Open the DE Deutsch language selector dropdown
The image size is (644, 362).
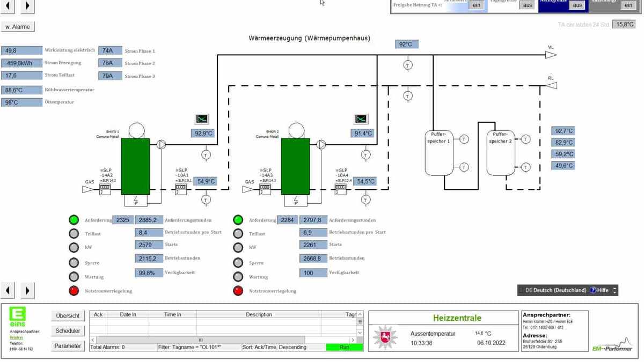[x=614, y=290]
